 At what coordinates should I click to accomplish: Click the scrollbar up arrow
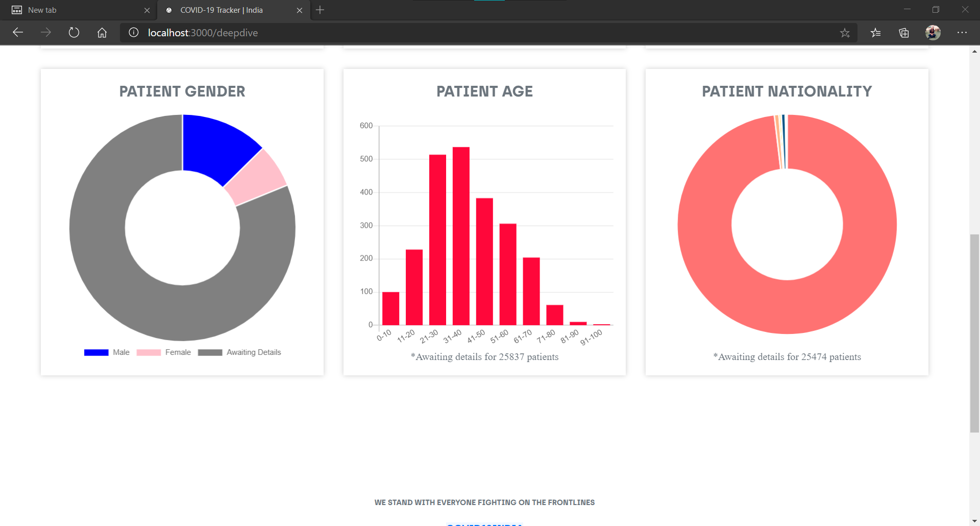974,51
